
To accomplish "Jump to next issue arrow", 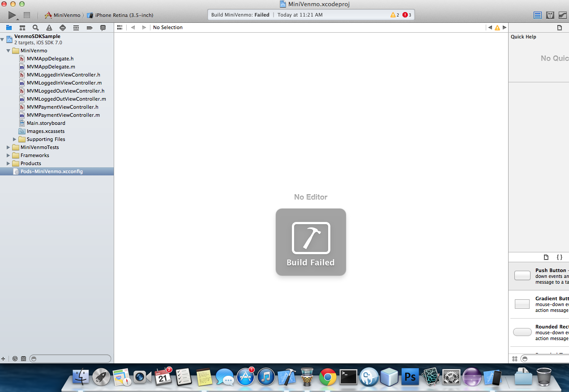I will [505, 27].
